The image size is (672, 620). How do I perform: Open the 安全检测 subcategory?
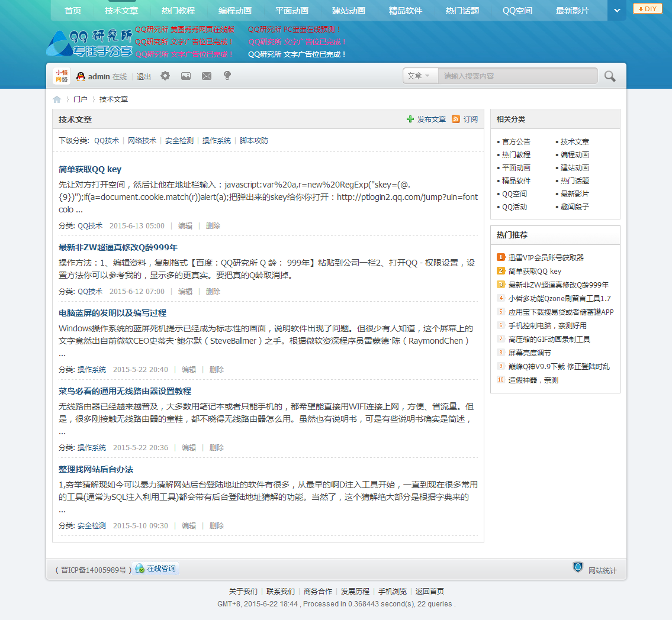(x=179, y=140)
